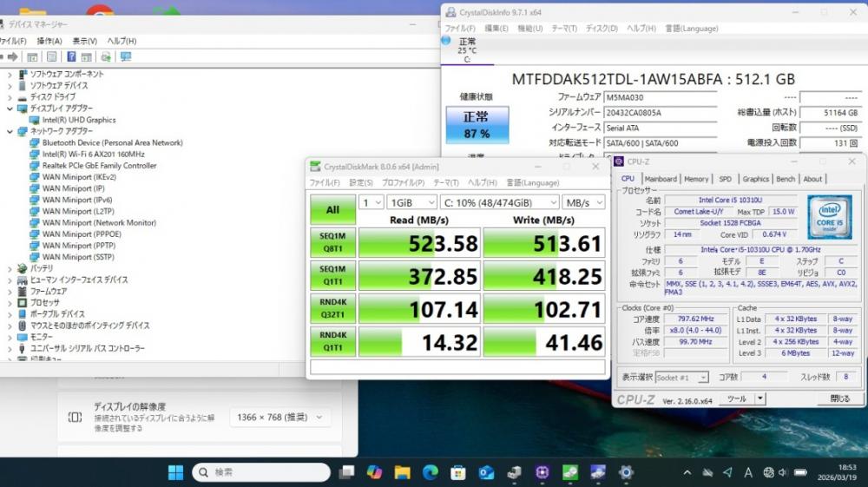
Task: Open the 1366 × 768 display resolution dropdown
Action: pyautogui.click(x=279, y=418)
